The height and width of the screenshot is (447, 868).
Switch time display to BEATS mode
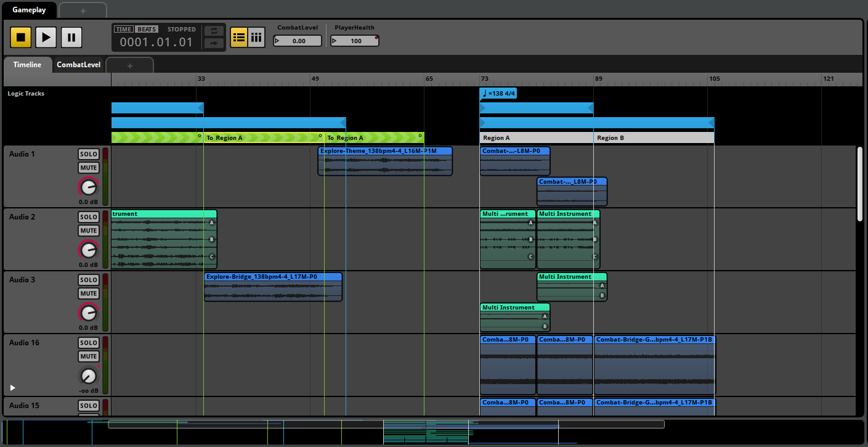[147, 29]
